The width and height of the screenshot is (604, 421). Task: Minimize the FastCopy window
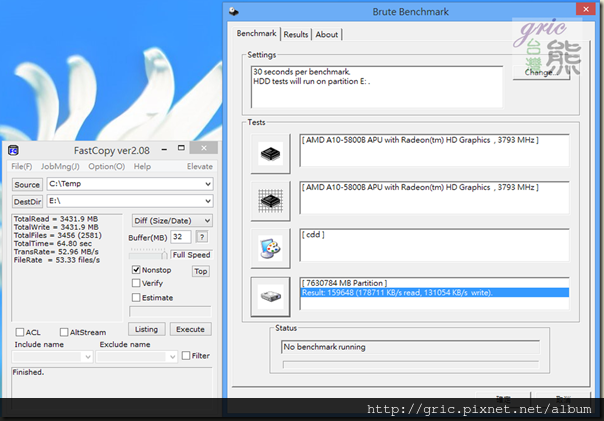coord(164,149)
